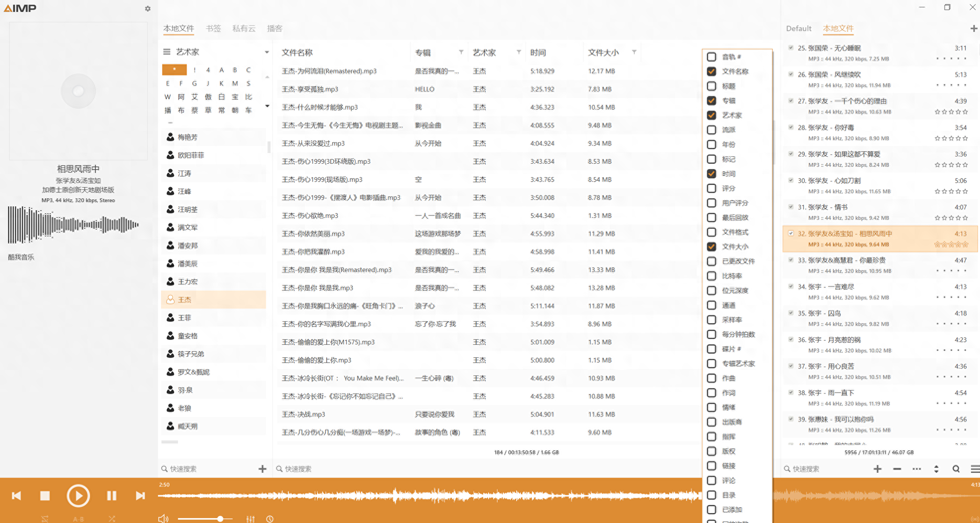This screenshot has width=980, height=523.
Task: Open the 专辑 column filter dropdown
Action: [461, 52]
